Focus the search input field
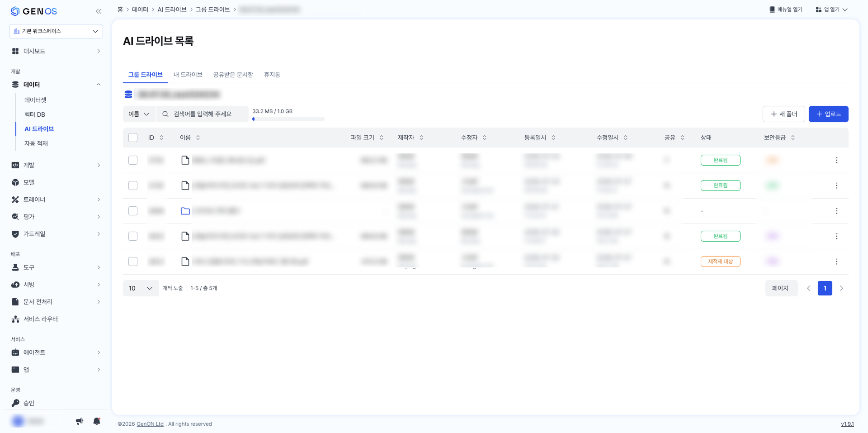This screenshot has width=868, height=433. coord(203,114)
